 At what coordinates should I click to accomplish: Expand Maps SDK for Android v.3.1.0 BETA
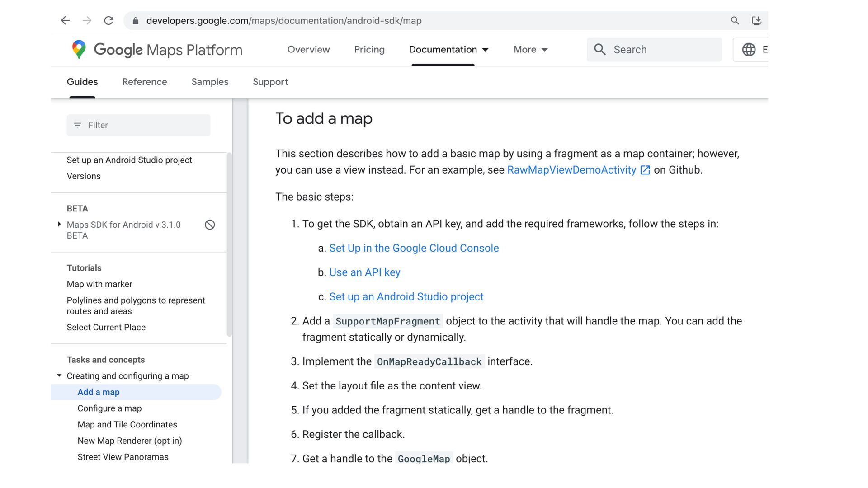tap(59, 225)
